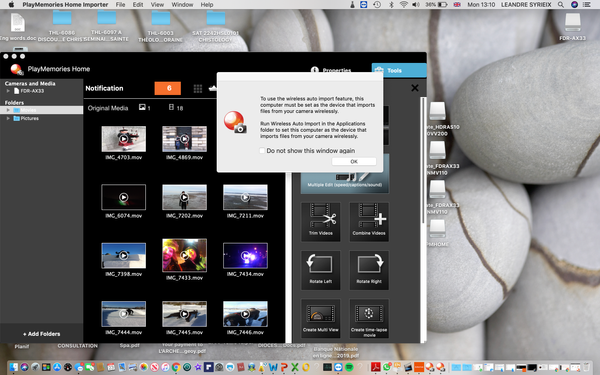Open Google Chrome from the Dock
This screenshot has height=375, width=600.
[x=176, y=367]
